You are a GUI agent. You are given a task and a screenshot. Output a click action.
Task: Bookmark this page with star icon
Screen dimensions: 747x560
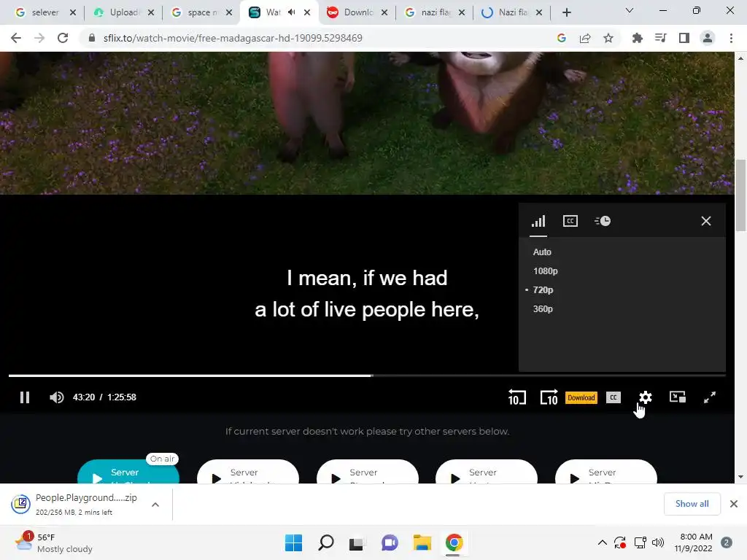click(x=608, y=38)
